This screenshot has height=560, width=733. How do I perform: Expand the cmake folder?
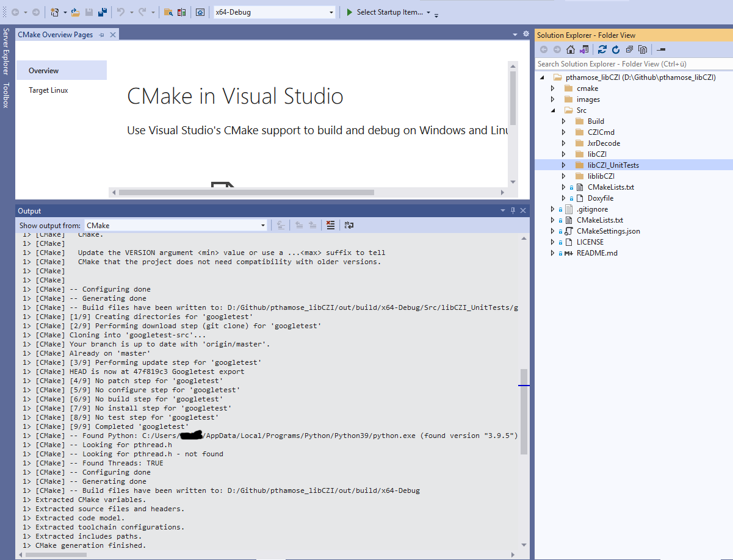pos(553,88)
